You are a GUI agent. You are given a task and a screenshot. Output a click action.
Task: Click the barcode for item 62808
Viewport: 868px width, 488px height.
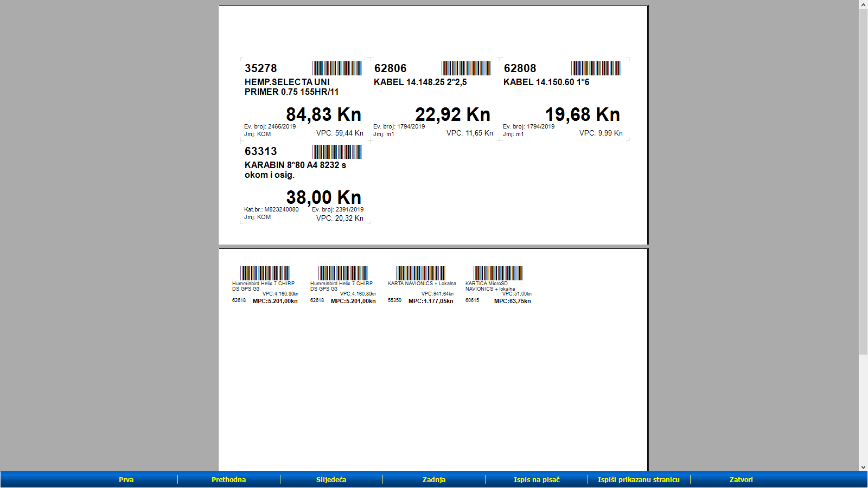(x=596, y=68)
